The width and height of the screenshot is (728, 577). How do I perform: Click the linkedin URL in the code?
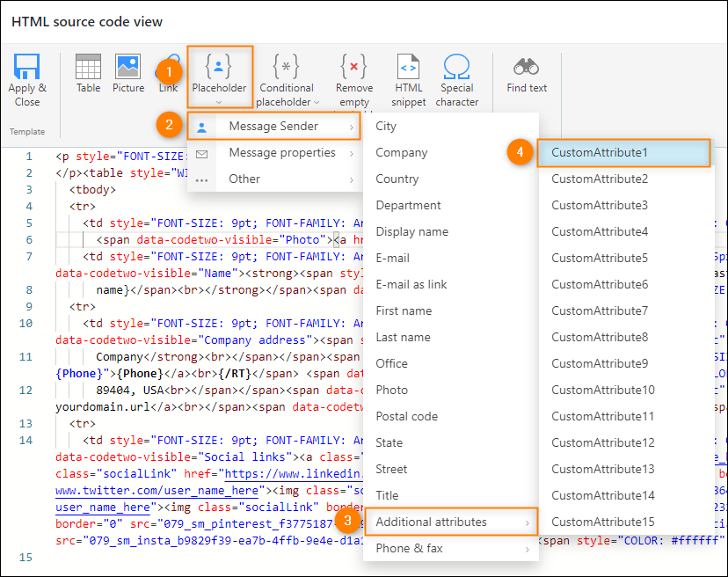[x=294, y=474]
